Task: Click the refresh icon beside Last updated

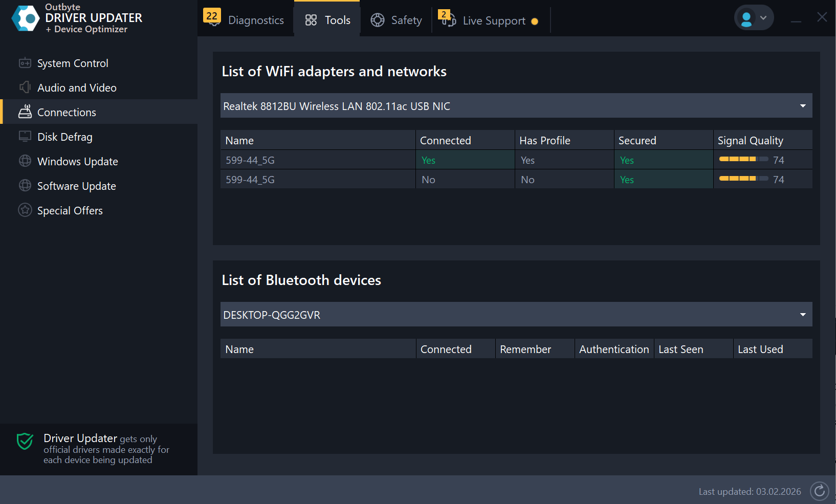Action: coord(819,491)
